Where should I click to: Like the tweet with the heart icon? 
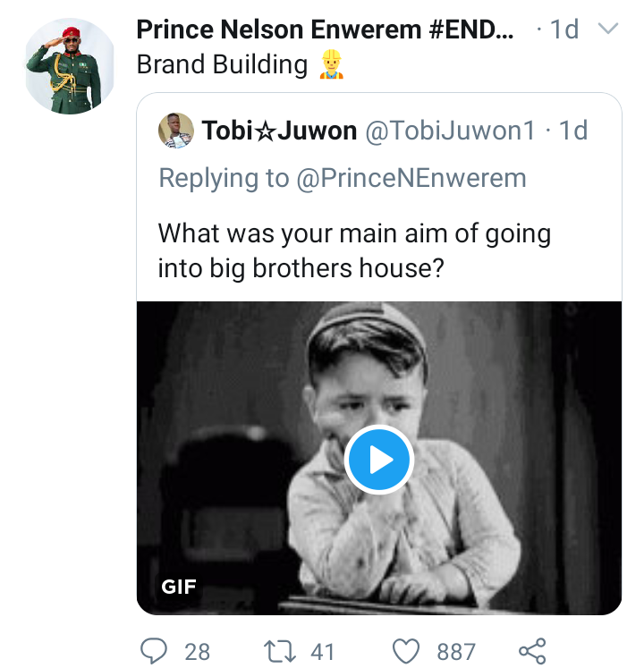coord(409,650)
